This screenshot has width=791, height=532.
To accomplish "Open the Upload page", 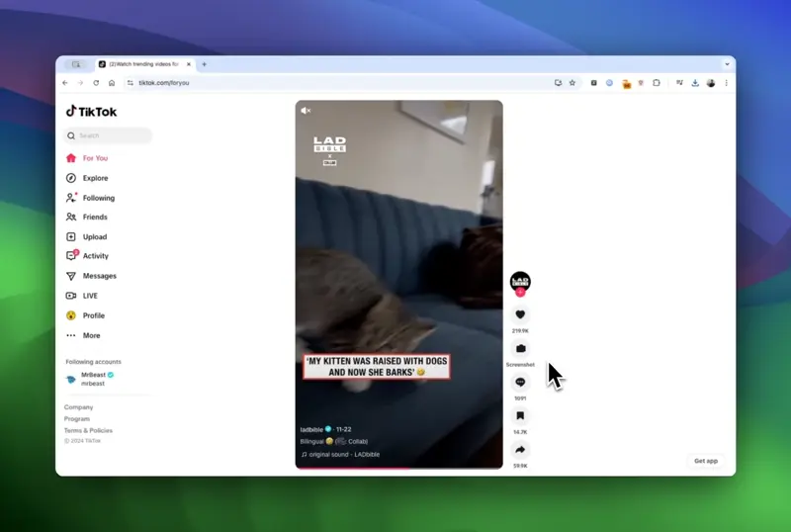I will (86, 236).
